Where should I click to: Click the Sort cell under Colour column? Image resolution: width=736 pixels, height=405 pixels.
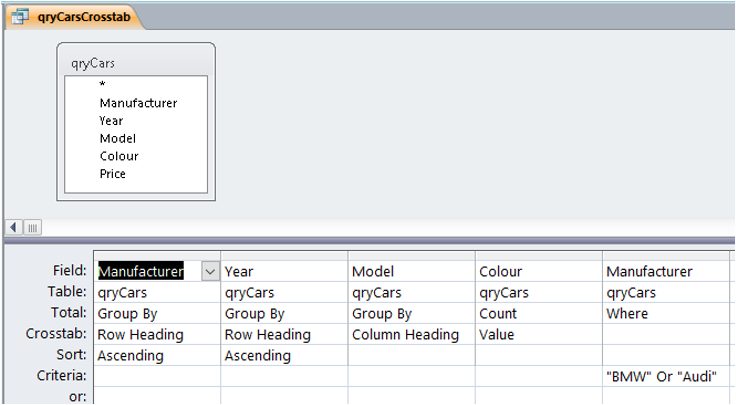(x=539, y=355)
